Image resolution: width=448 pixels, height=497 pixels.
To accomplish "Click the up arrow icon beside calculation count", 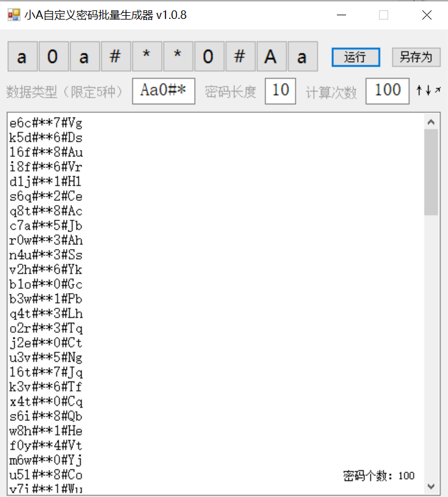I will coord(420,90).
